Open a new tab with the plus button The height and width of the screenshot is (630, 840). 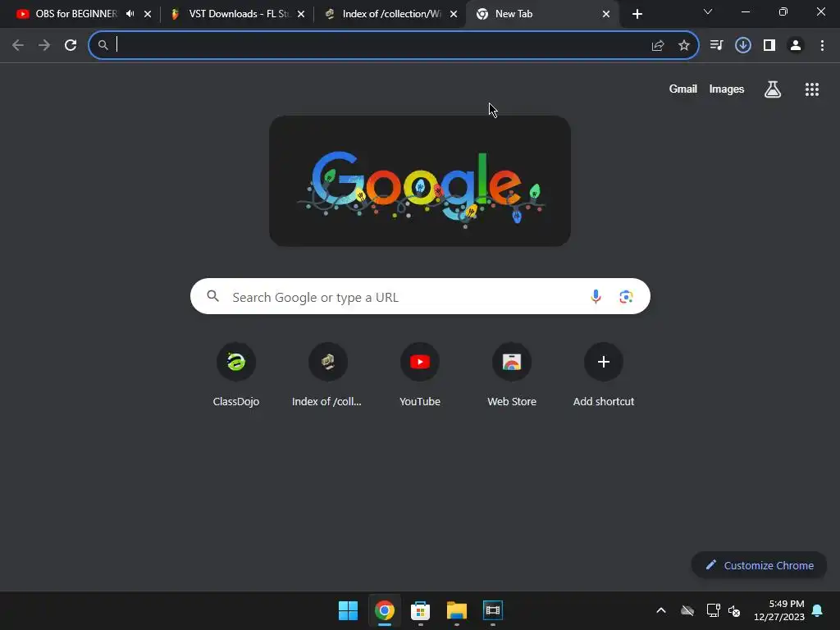click(637, 14)
